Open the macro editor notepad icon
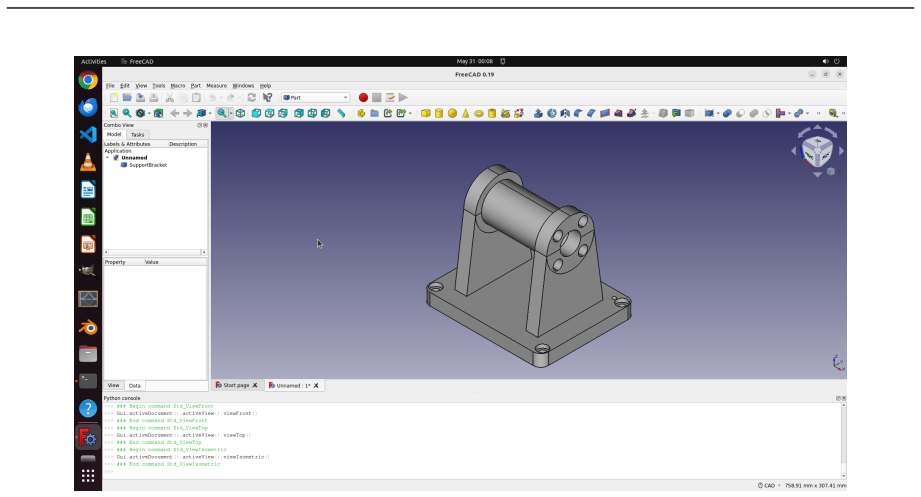Image resolution: width=921 pixels, height=497 pixels. [390, 98]
